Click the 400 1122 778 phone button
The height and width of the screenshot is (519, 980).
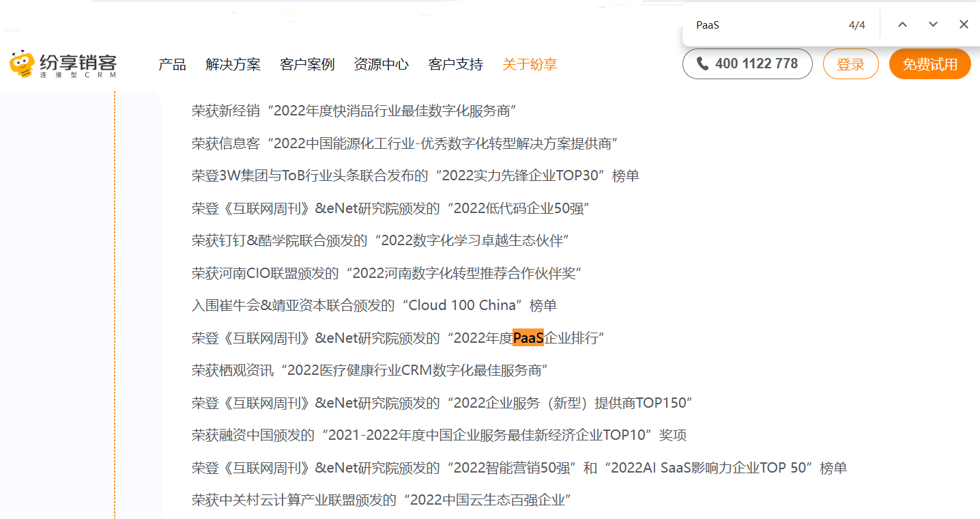tap(747, 64)
